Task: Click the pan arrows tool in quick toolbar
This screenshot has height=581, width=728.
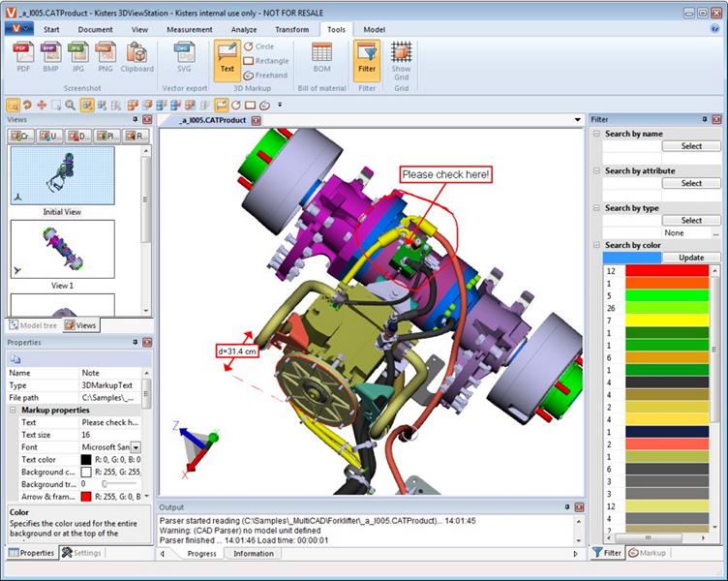Action: click(x=42, y=106)
